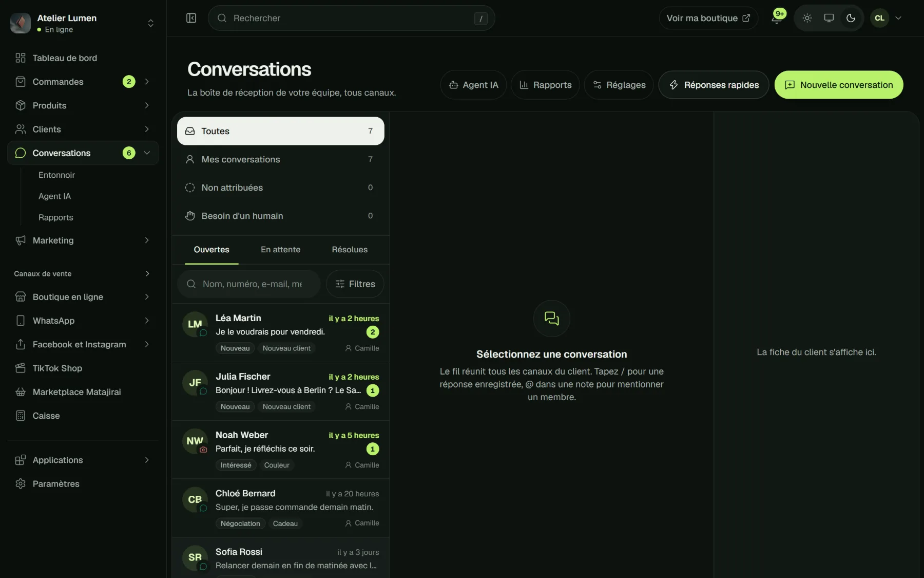This screenshot has width=924, height=578.
Task: Open the CL user avatar
Action: (879, 18)
